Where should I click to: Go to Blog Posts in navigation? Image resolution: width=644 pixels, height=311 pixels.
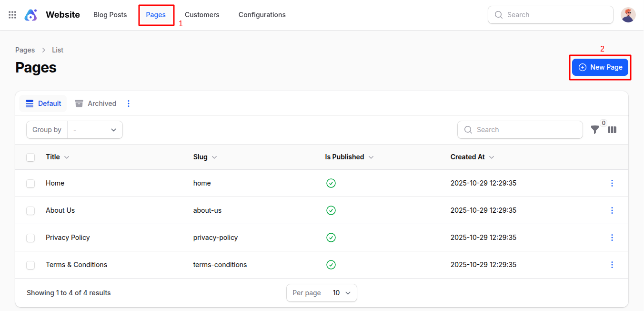click(x=110, y=15)
